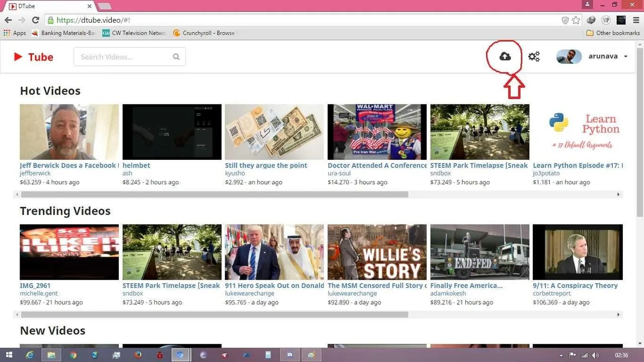Open Learn Python Episode #17 video link
This screenshot has width=644, height=362.
click(x=578, y=165)
